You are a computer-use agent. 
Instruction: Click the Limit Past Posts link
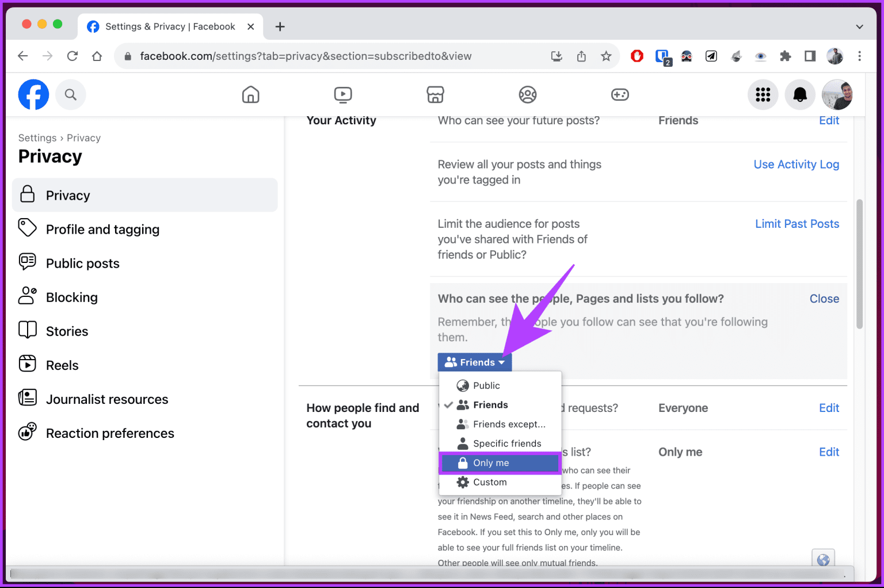point(797,223)
